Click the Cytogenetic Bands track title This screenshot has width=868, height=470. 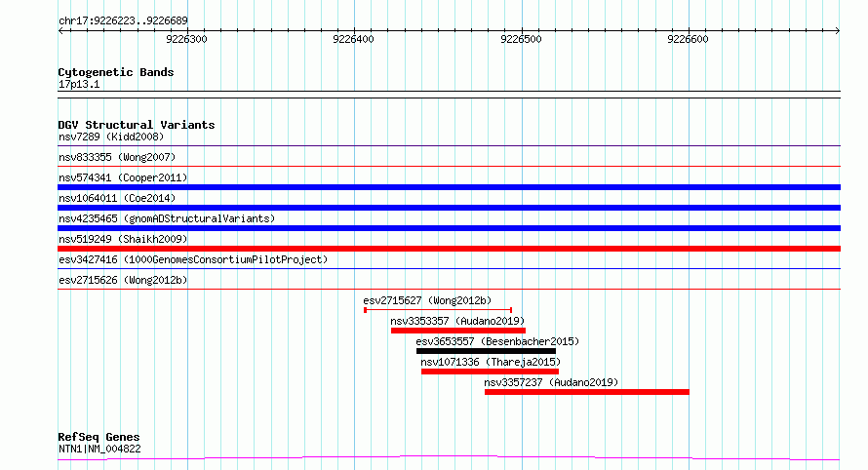coord(116,72)
